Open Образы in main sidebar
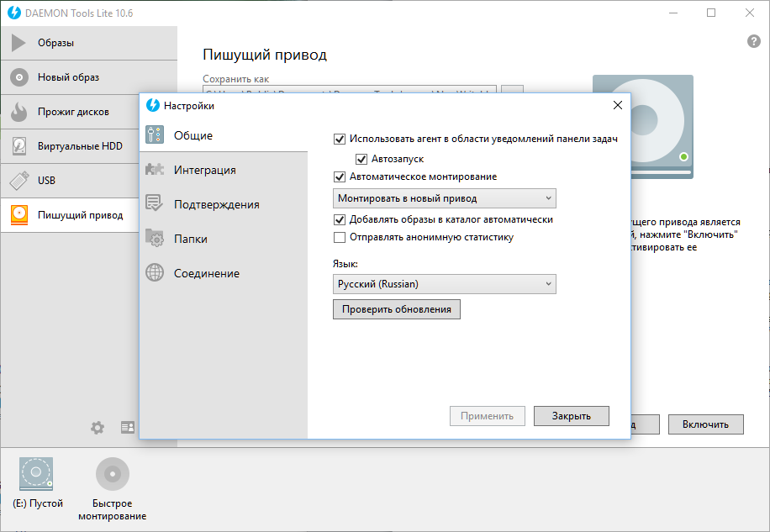 click(x=89, y=43)
